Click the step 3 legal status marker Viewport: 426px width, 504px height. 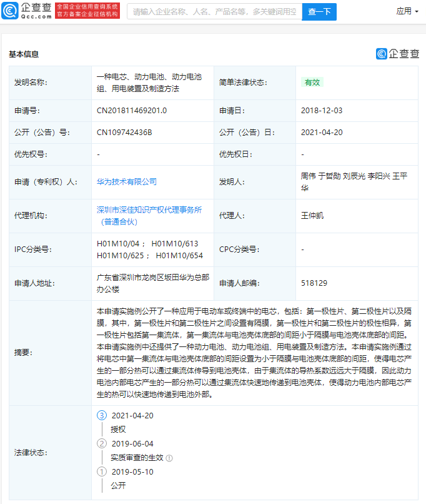(x=102, y=416)
